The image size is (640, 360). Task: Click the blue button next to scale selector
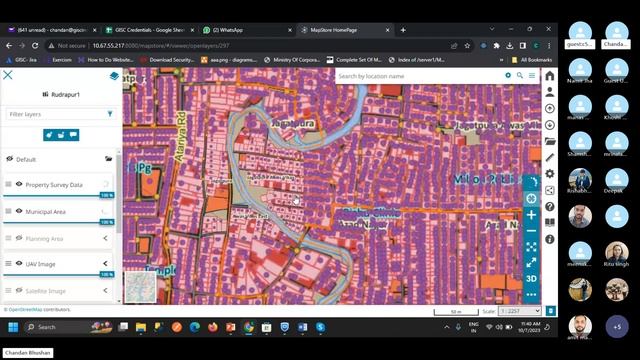[x=551, y=311]
